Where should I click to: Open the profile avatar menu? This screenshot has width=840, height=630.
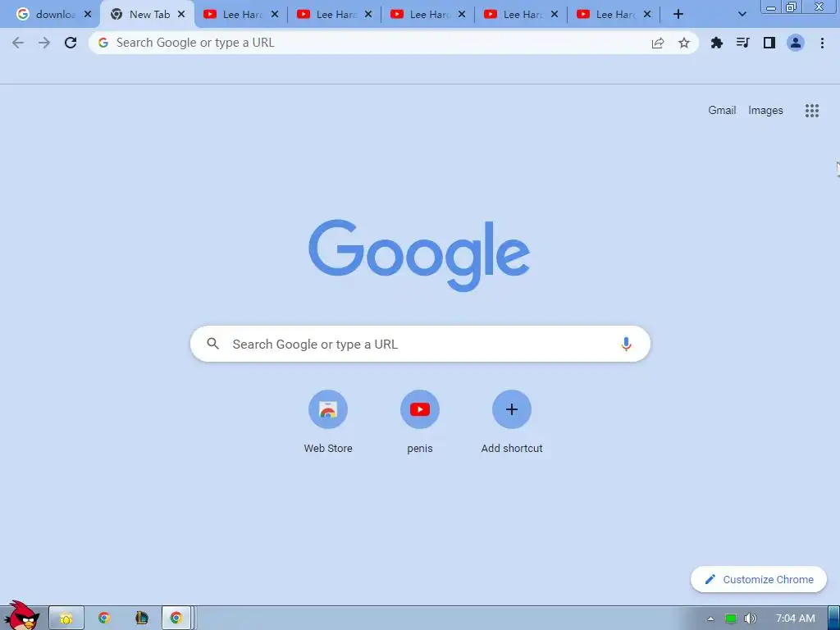tap(796, 43)
